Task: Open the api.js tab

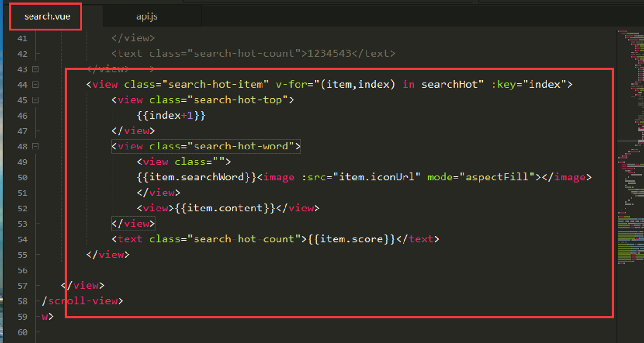Action: pos(147,16)
